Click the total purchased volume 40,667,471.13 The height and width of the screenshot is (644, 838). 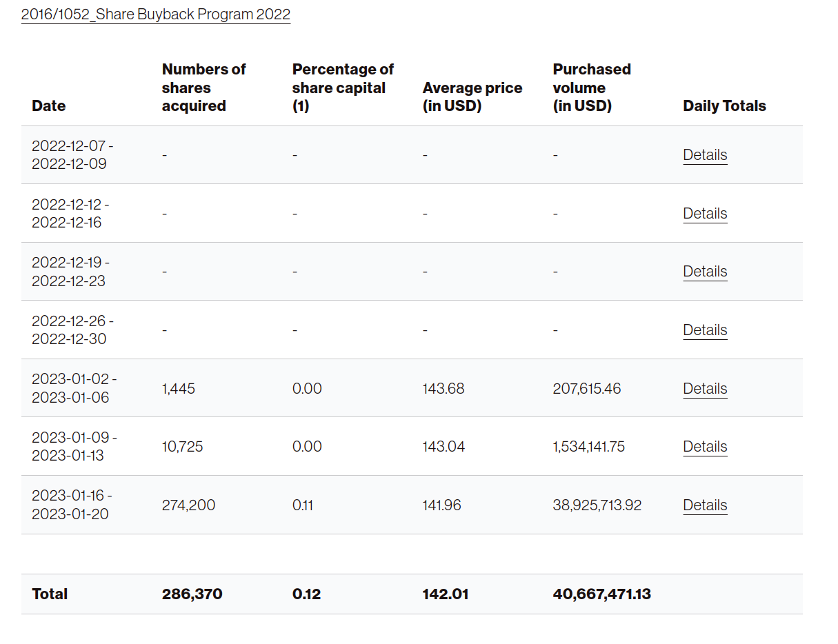pyautogui.click(x=601, y=594)
